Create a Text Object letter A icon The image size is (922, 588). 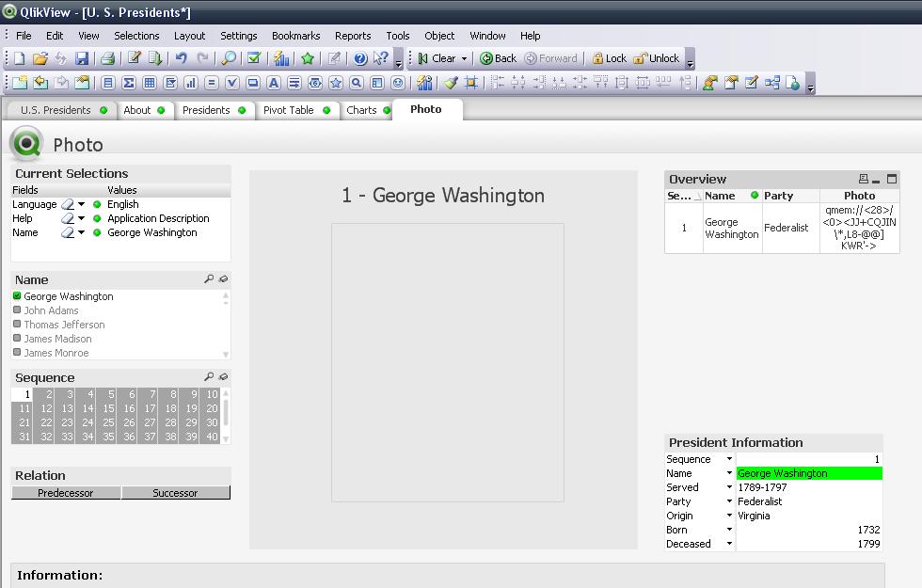[x=274, y=83]
